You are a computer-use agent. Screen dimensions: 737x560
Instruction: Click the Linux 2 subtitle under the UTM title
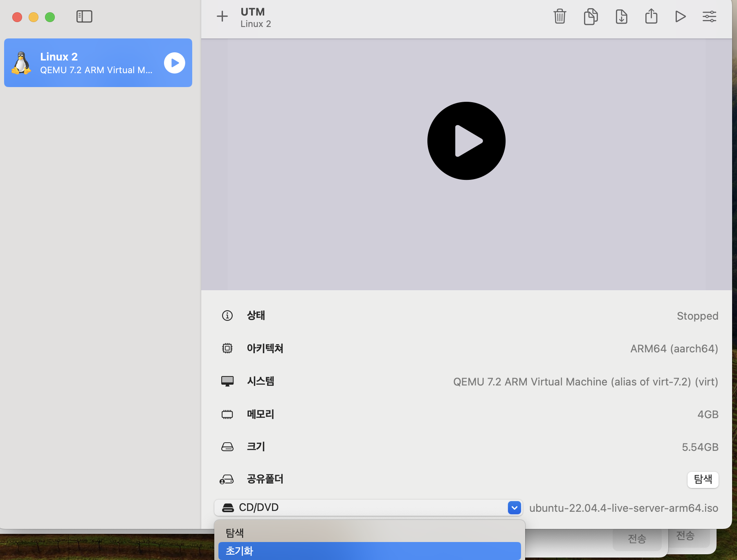click(256, 24)
